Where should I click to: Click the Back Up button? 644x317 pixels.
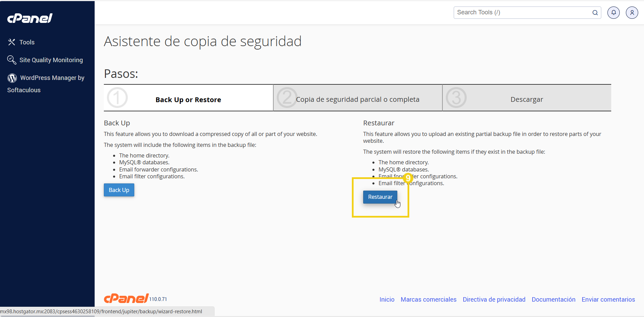point(119,190)
